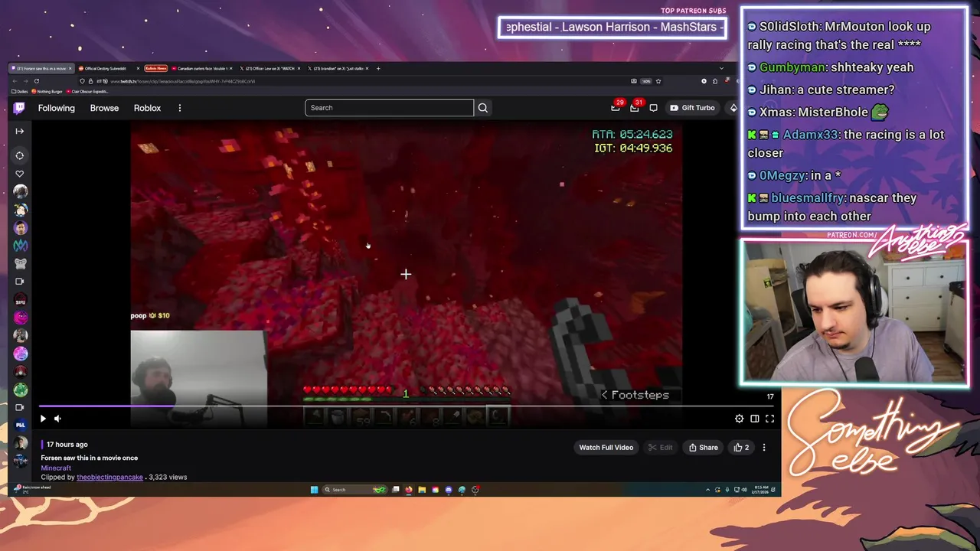The height and width of the screenshot is (551, 980).
Task: Switch to the Officer Lew on X tab
Action: click(268, 68)
